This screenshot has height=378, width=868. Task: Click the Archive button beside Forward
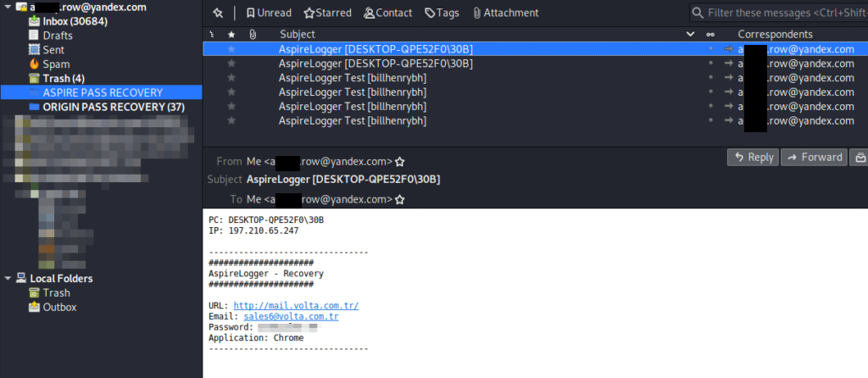coord(860,158)
